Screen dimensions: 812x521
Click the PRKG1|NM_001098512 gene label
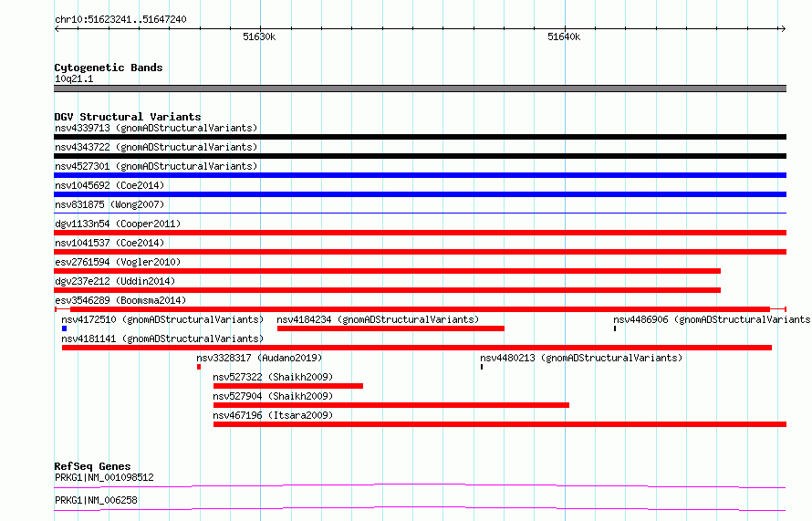[104, 477]
